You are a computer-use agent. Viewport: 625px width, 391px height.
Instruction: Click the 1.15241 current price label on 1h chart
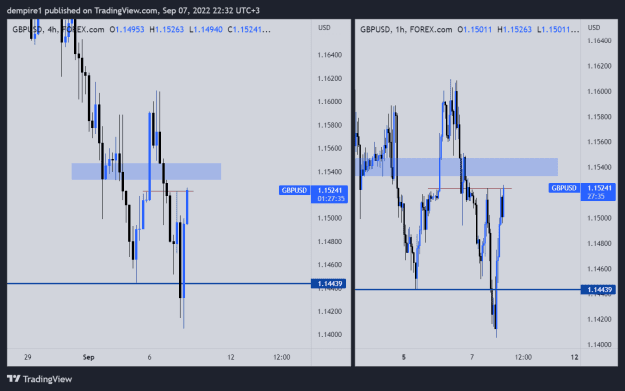(599, 188)
